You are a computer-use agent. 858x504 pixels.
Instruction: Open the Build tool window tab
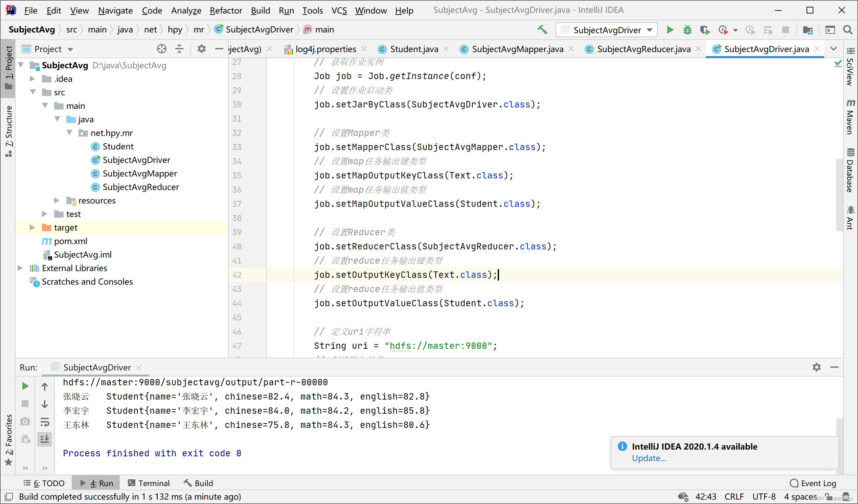coord(198,483)
